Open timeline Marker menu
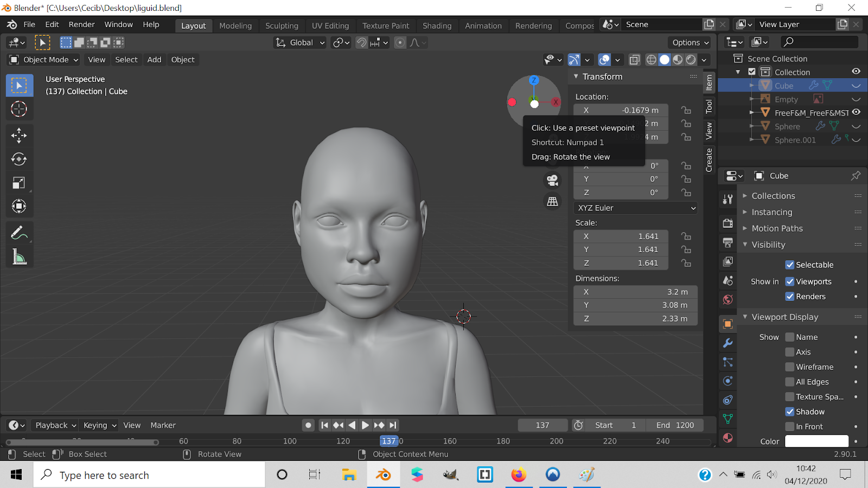The image size is (868, 488). click(x=163, y=425)
